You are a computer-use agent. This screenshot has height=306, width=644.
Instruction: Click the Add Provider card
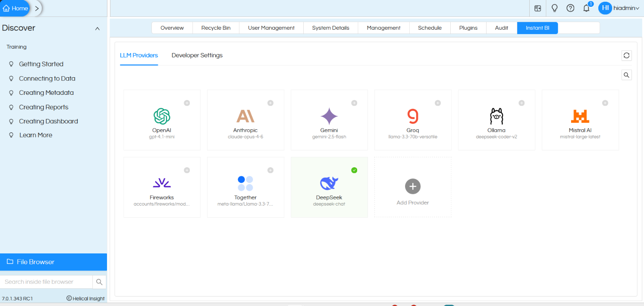pyautogui.click(x=413, y=187)
